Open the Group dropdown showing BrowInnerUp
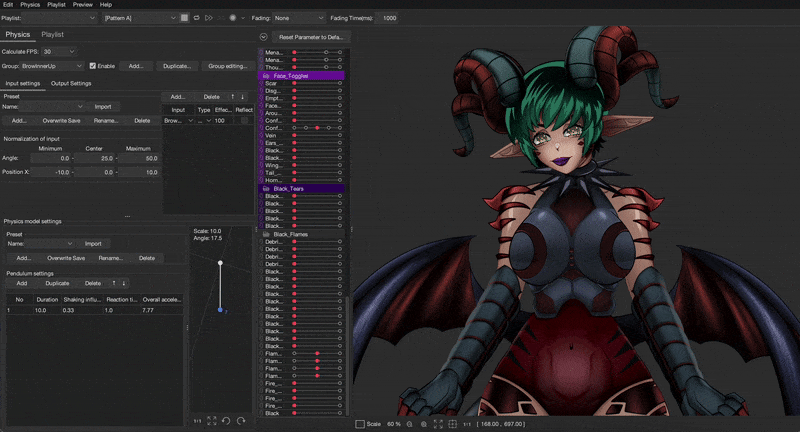The image size is (800, 432). point(52,66)
